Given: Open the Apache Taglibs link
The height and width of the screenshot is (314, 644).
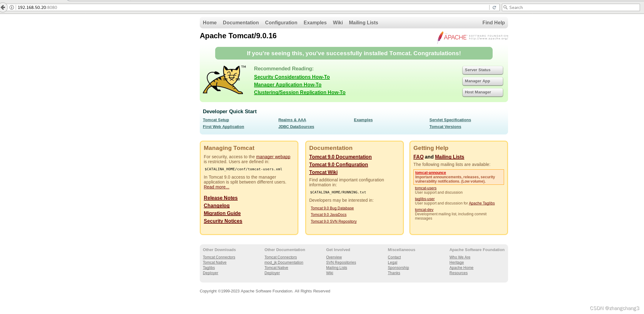Looking at the screenshot, I should click(482, 203).
